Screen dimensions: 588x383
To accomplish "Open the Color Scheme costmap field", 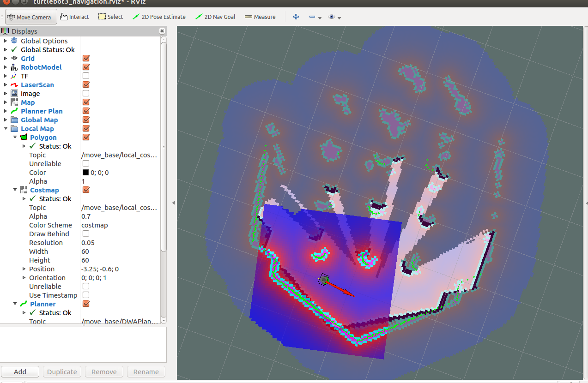I will (120, 225).
